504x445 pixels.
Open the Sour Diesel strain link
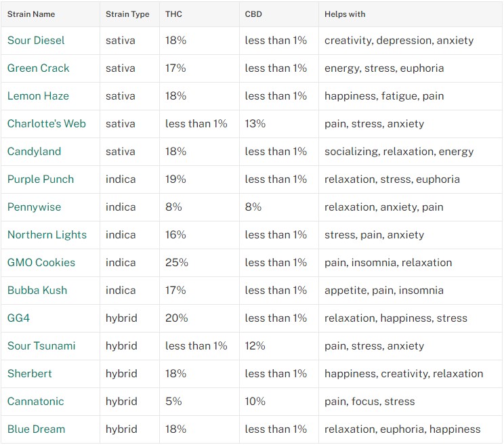point(36,41)
